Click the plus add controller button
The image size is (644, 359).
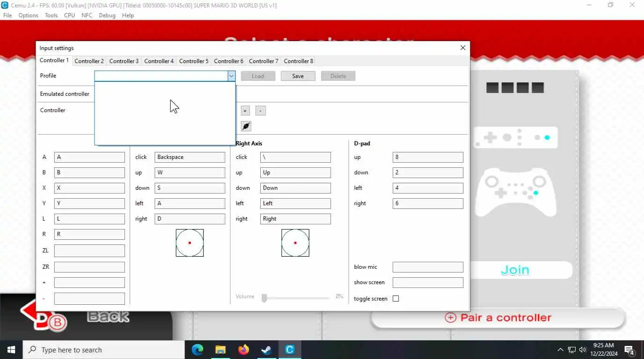click(x=245, y=111)
